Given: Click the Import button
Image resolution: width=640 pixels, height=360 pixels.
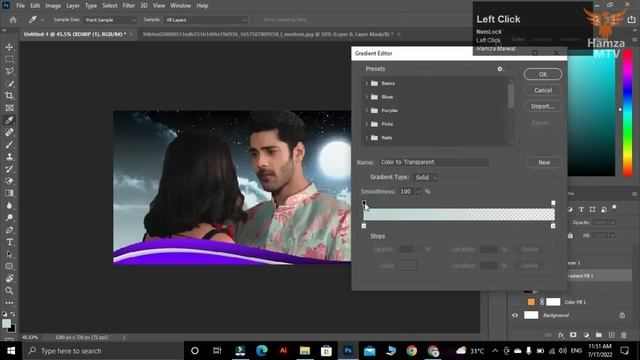Looking at the screenshot, I should tap(543, 106).
